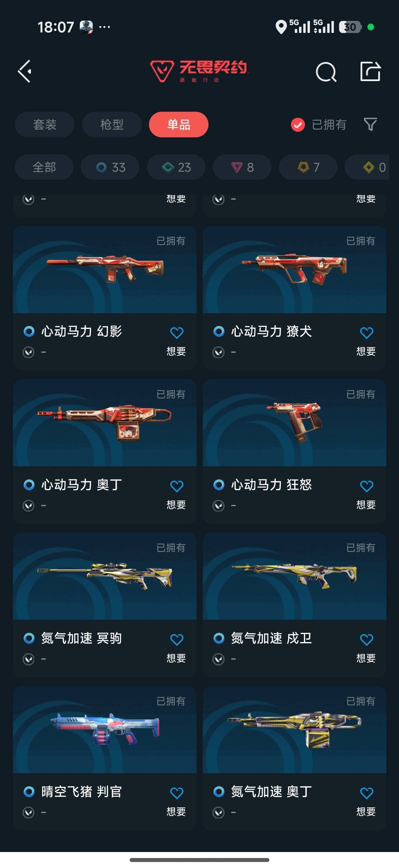
Task: Tap the heart icon for 氮气加速 冥驹
Action: coord(177,639)
